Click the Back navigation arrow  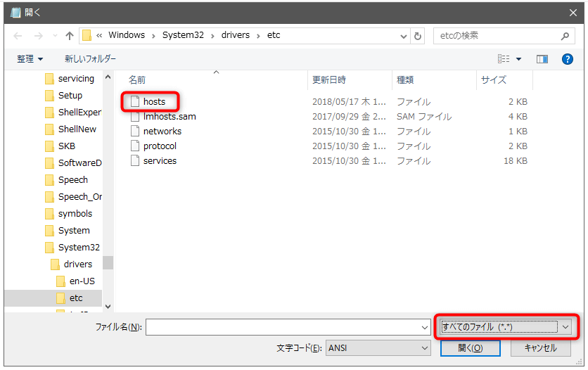[x=18, y=35]
